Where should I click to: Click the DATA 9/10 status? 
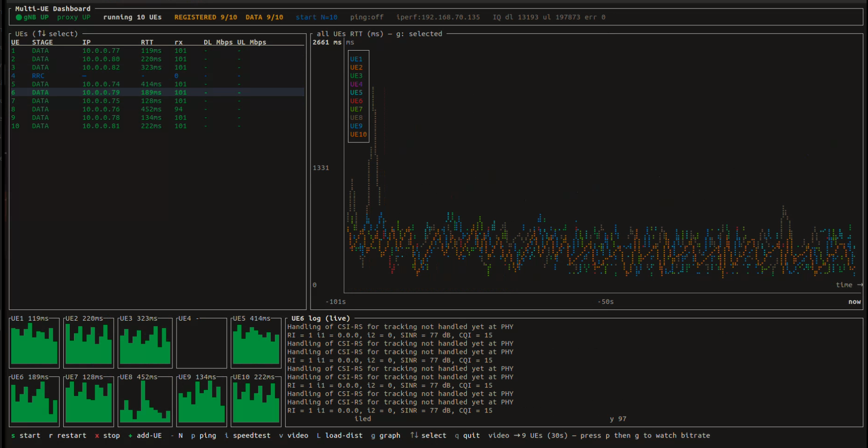click(264, 17)
